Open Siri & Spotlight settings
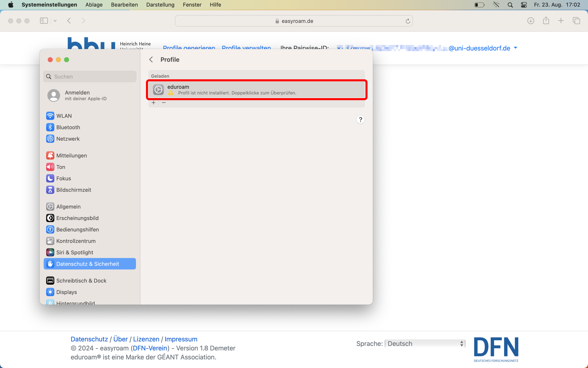588x368 pixels. pos(90,252)
